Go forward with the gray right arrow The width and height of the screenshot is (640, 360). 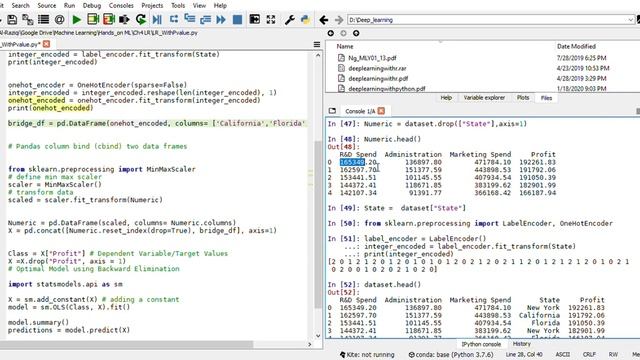339,20
